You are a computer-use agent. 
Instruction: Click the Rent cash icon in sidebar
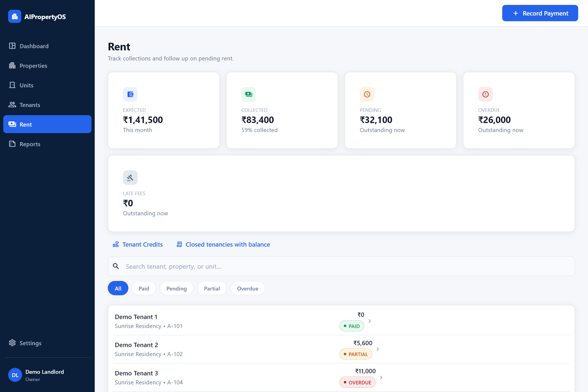pos(12,124)
